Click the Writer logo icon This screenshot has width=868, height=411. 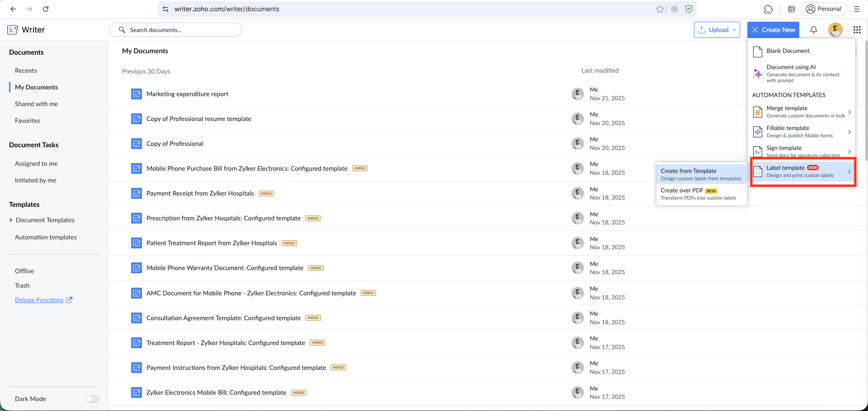(13, 30)
